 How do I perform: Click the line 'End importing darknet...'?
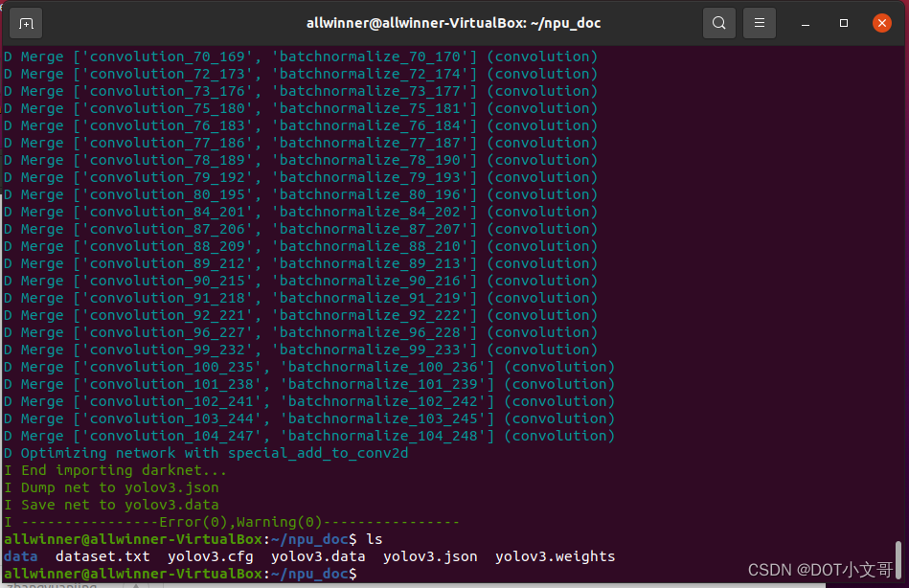115,470
